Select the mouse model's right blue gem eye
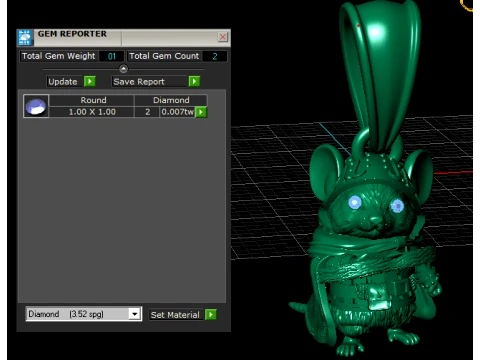The height and width of the screenshot is (360, 480). coord(397,206)
